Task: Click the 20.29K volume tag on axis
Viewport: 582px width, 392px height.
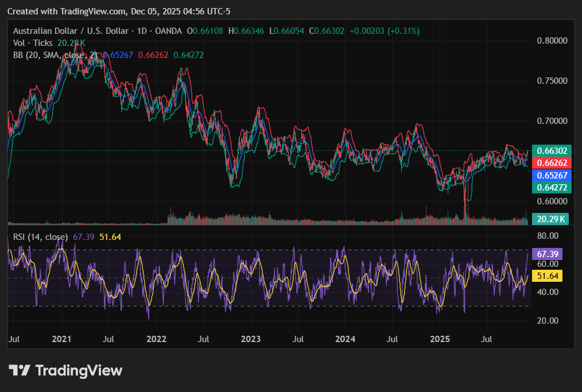Action: coord(550,219)
